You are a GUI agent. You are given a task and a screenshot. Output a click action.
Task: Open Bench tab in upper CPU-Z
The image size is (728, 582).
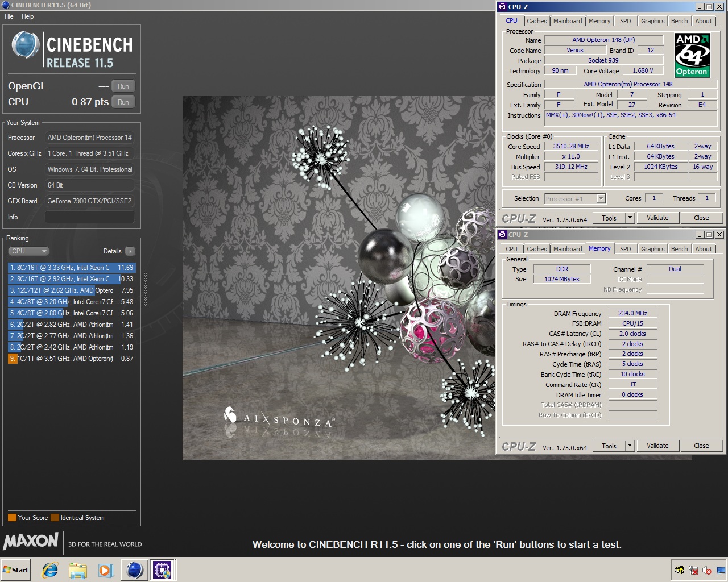click(x=679, y=21)
